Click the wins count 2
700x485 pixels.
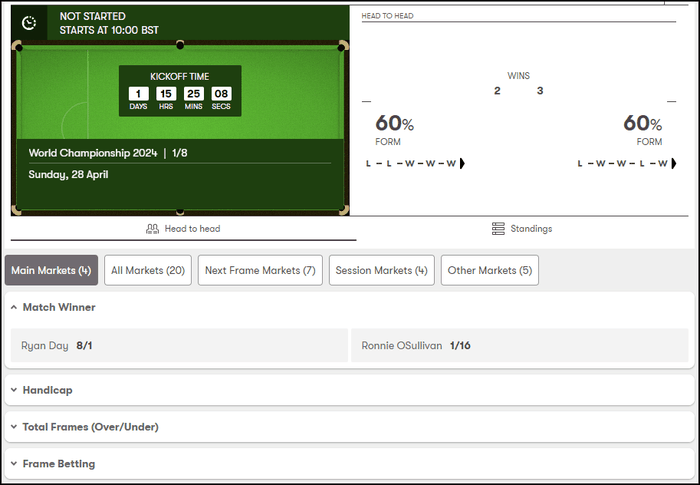(x=497, y=91)
